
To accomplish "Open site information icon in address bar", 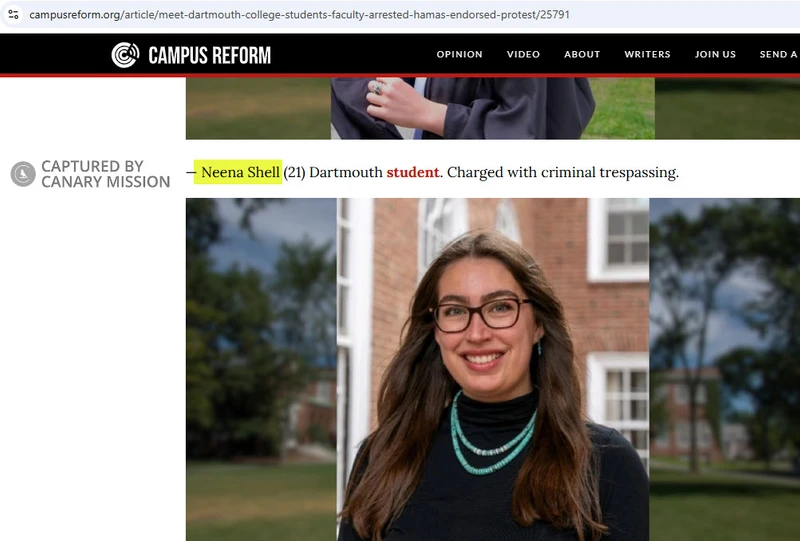I will [13, 14].
